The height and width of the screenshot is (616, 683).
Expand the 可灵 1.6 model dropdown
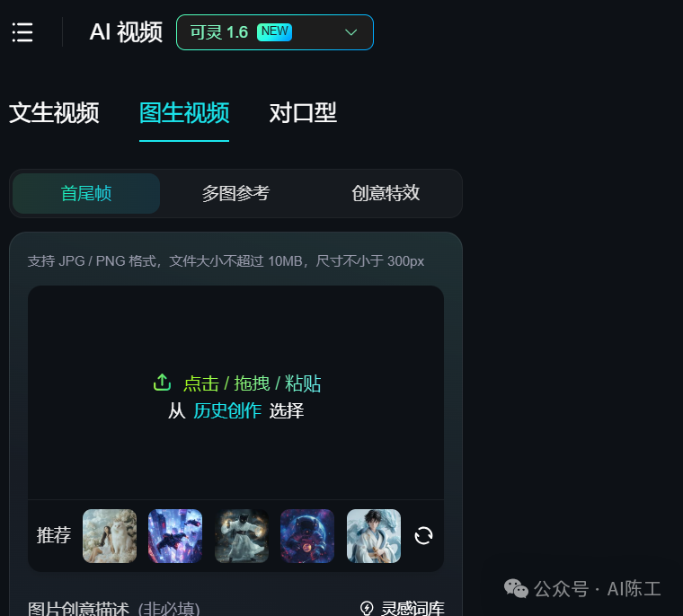click(274, 32)
